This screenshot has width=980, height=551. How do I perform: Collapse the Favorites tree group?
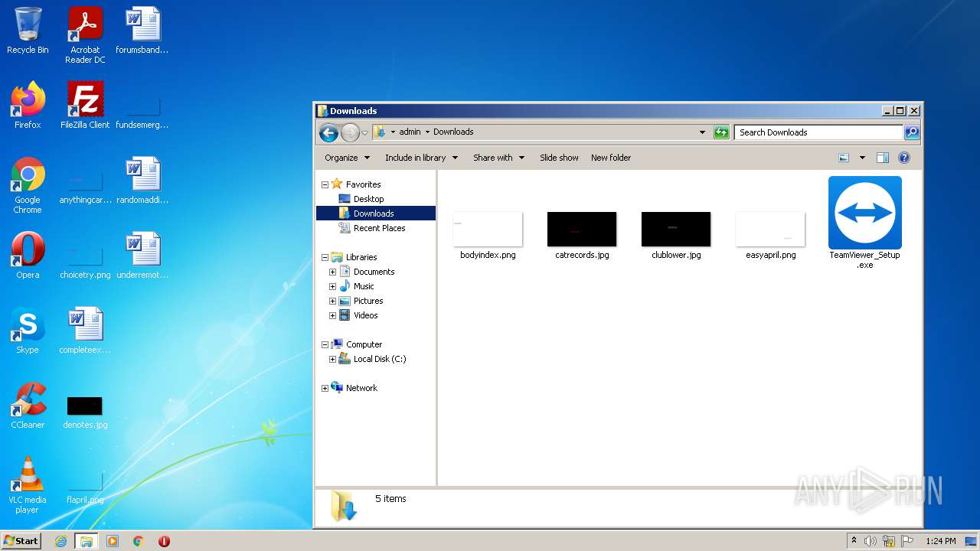click(x=325, y=184)
